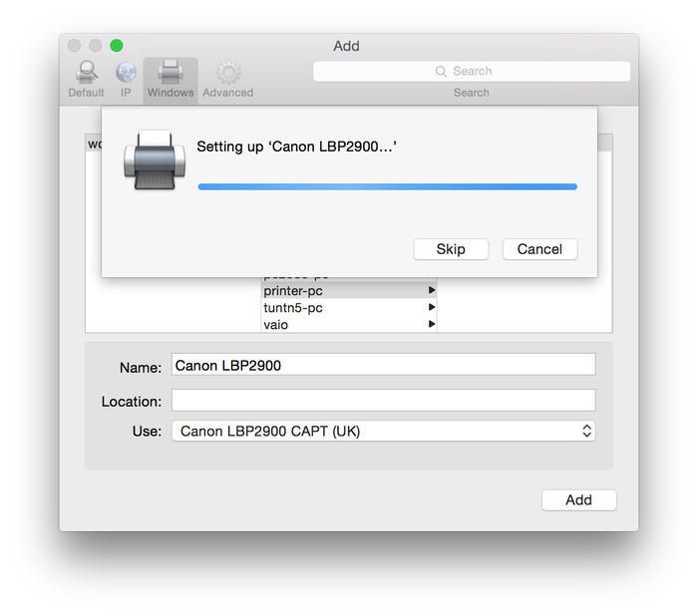Click the magnifier icon in Search field
The image size is (698, 616).
click(x=441, y=71)
